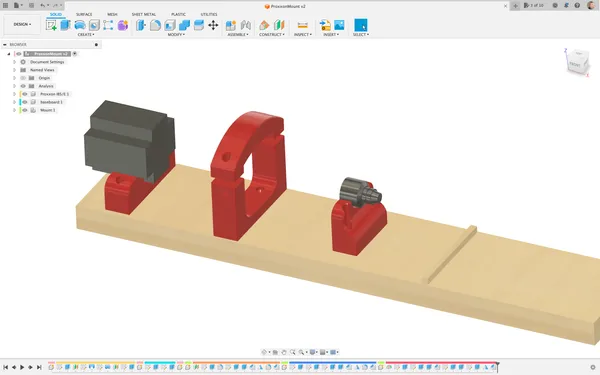Click the CONSTRUCT menu label

coord(272,34)
